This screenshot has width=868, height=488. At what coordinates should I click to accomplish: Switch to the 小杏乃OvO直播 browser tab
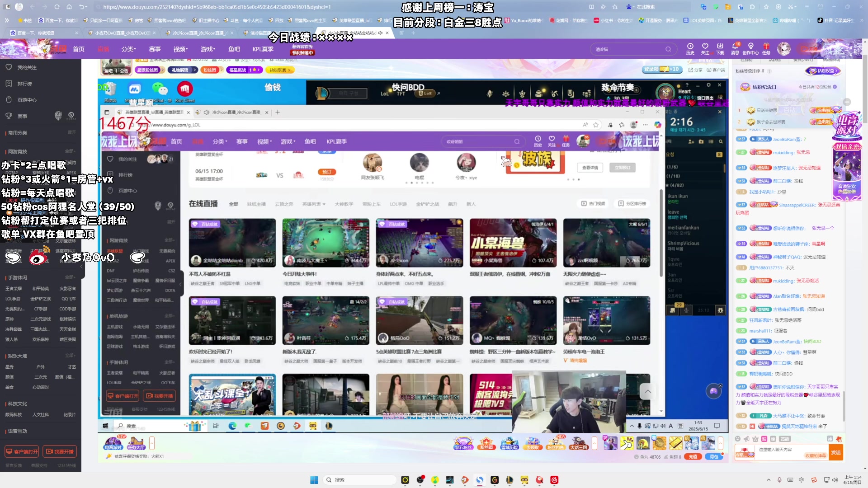[121, 33]
